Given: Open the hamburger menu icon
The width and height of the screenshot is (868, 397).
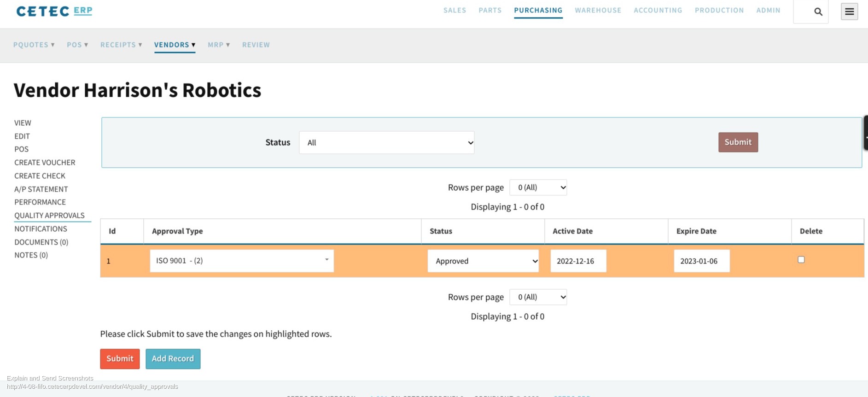Looking at the screenshot, I should 849,12.
